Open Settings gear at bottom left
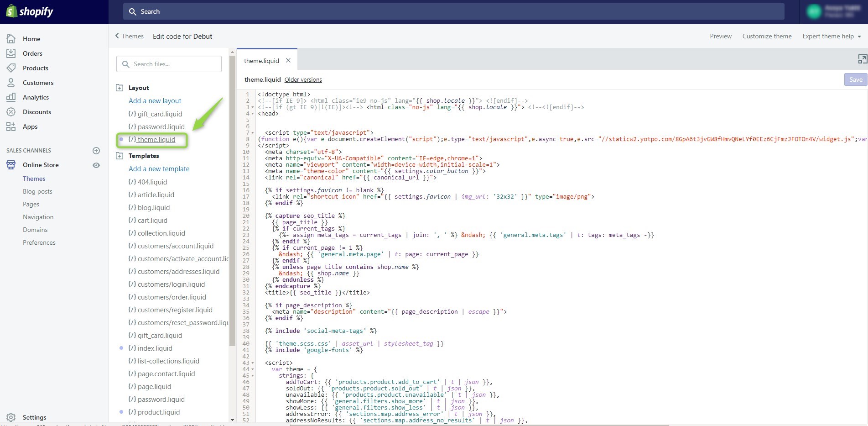868x426 pixels. (11, 417)
